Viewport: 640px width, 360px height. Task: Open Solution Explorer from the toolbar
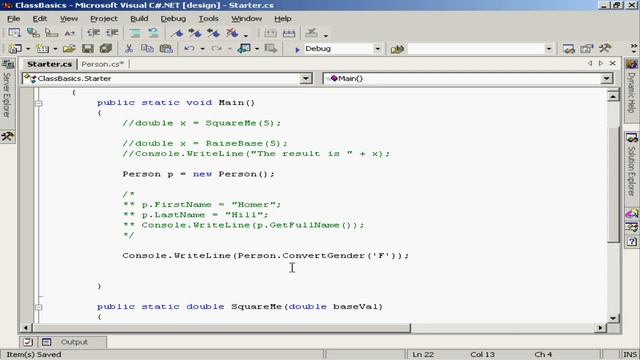(x=569, y=49)
